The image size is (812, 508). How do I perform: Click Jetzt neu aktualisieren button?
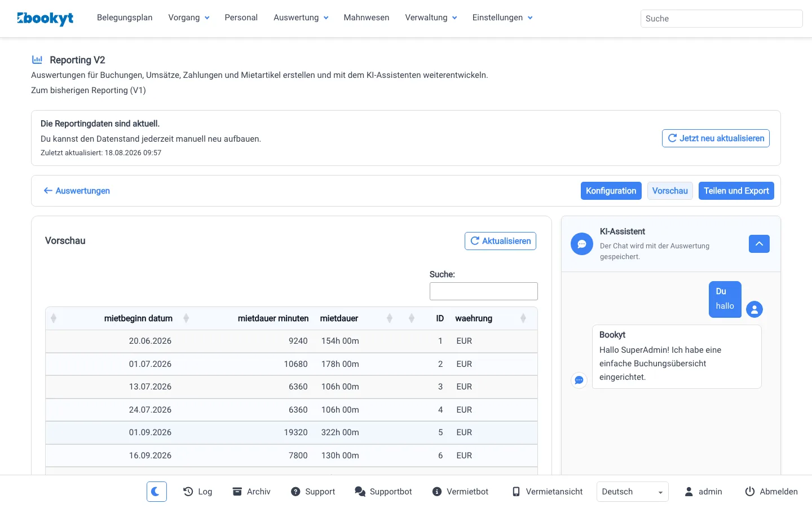point(716,138)
